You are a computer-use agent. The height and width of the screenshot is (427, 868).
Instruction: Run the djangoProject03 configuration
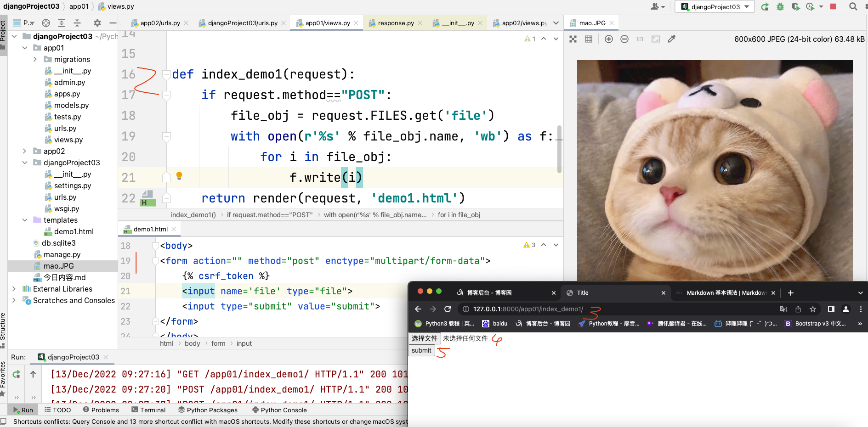click(x=765, y=7)
